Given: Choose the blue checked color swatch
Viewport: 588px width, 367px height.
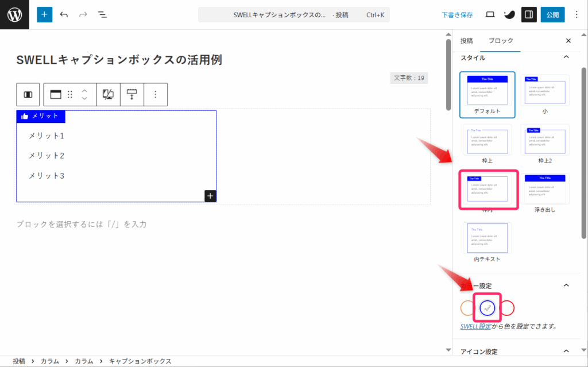Looking at the screenshot, I should (487, 308).
